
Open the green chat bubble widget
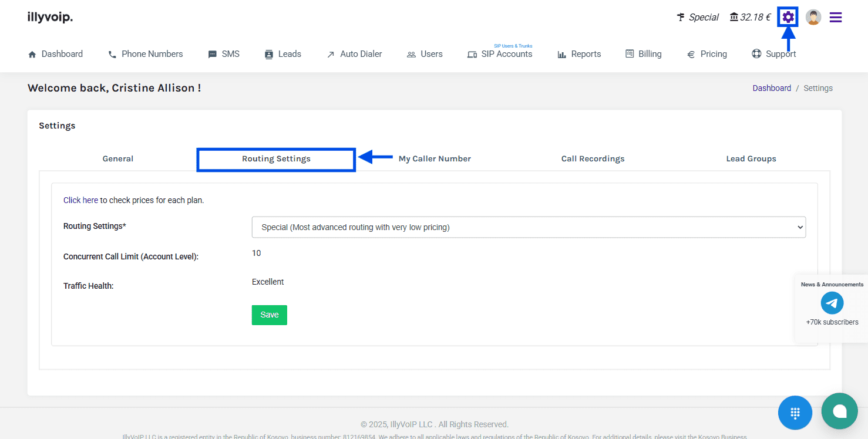tap(839, 411)
